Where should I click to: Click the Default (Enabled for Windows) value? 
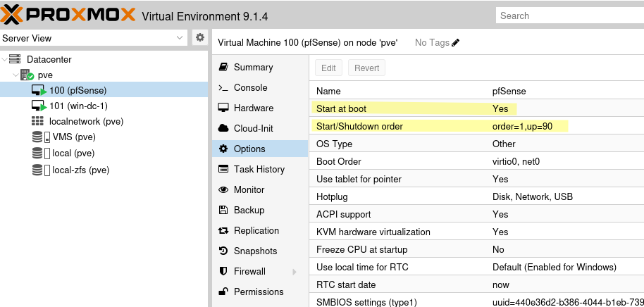coord(555,267)
